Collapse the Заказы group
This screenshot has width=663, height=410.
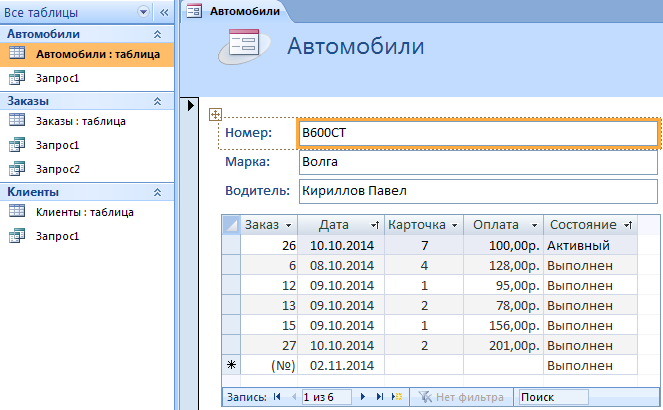156,101
